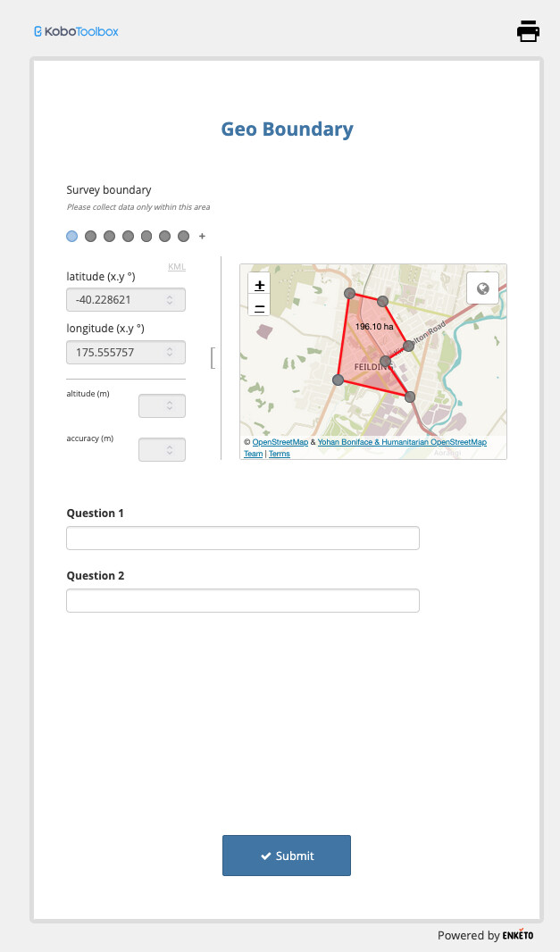Open the map layers globe button
Image resolution: width=560 pixels, height=952 pixels.
[482, 288]
